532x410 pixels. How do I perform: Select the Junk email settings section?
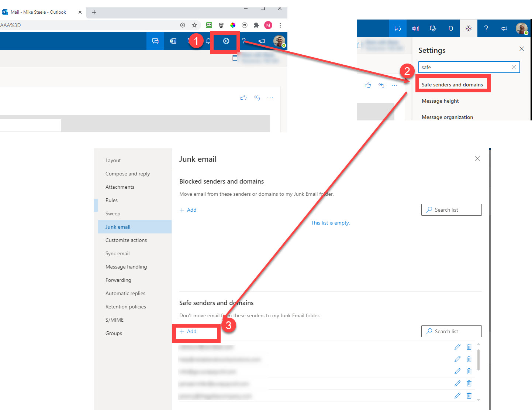(x=118, y=226)
